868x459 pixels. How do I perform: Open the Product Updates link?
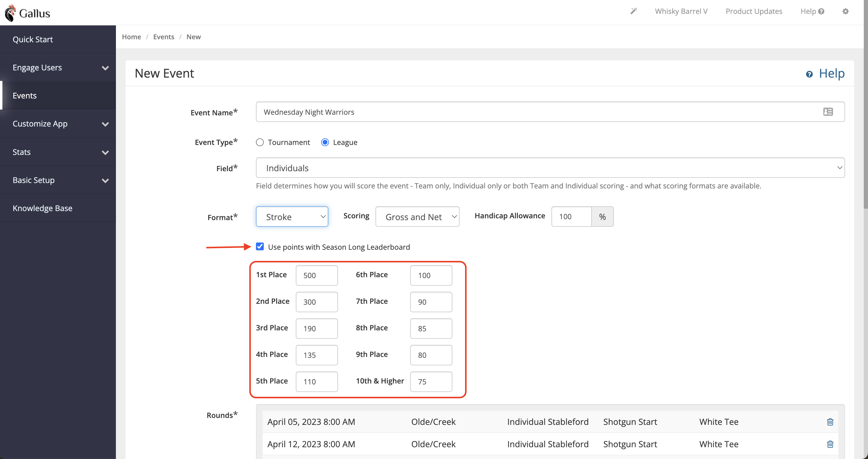[x=753, y=11]
